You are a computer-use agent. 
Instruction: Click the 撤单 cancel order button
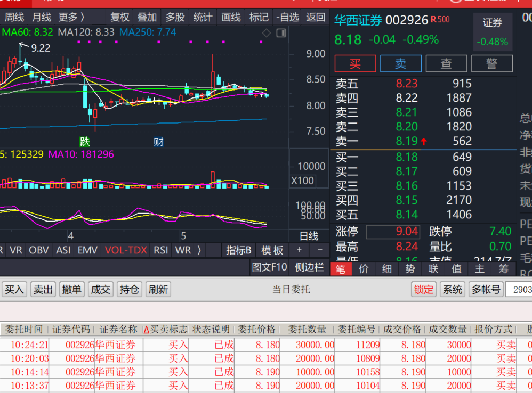point(71,289)
